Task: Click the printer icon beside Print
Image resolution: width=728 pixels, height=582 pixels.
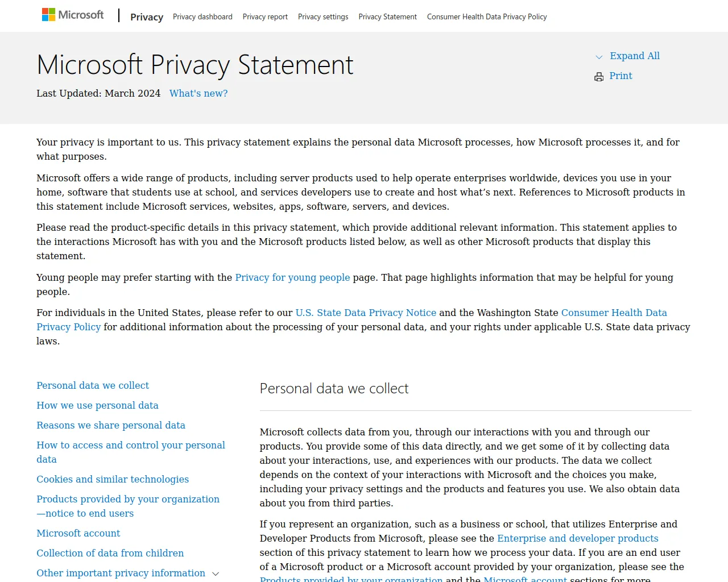Action: (599, 77)
